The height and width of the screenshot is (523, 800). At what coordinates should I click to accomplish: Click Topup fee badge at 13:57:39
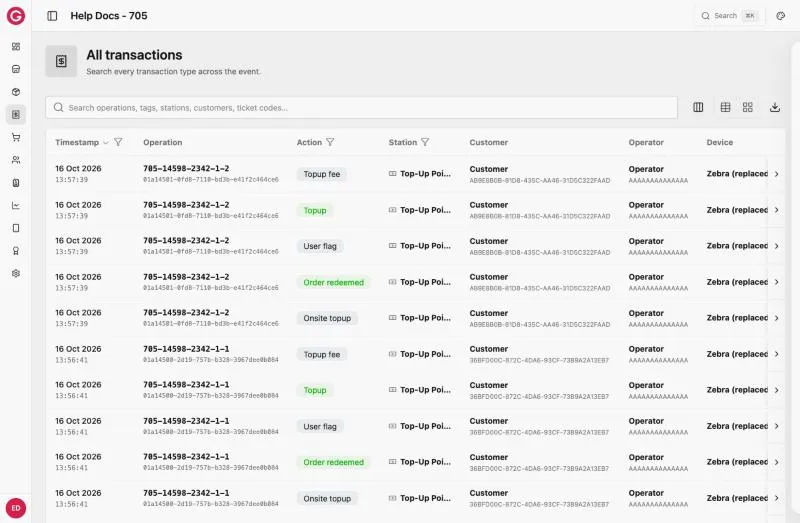321,174
